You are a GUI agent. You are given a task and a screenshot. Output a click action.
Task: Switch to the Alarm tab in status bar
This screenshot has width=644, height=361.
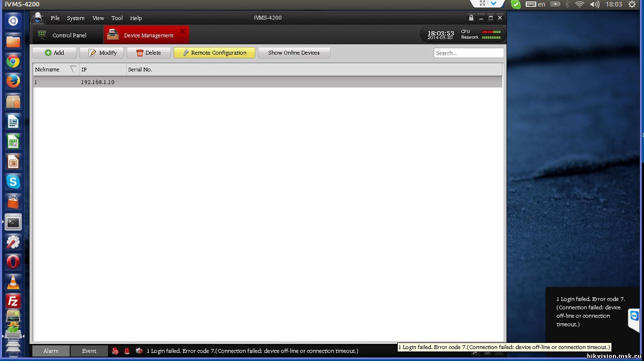tap(51, 351)
